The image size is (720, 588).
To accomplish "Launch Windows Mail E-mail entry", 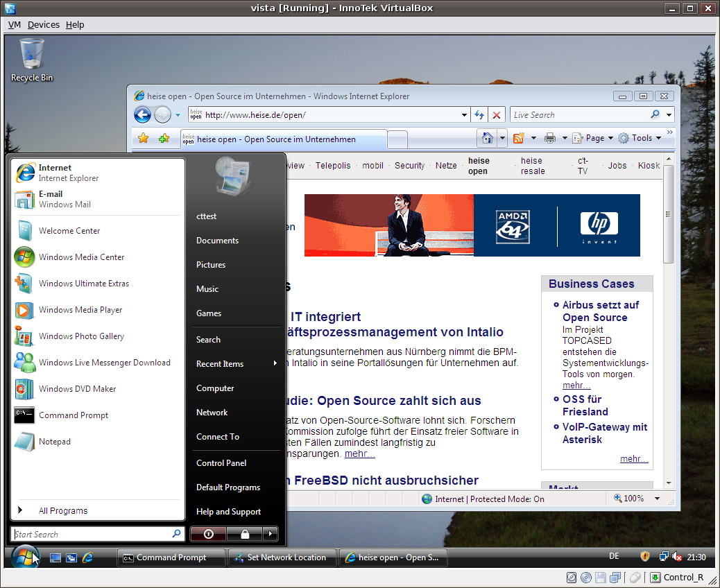I will (x=97, y=199).
